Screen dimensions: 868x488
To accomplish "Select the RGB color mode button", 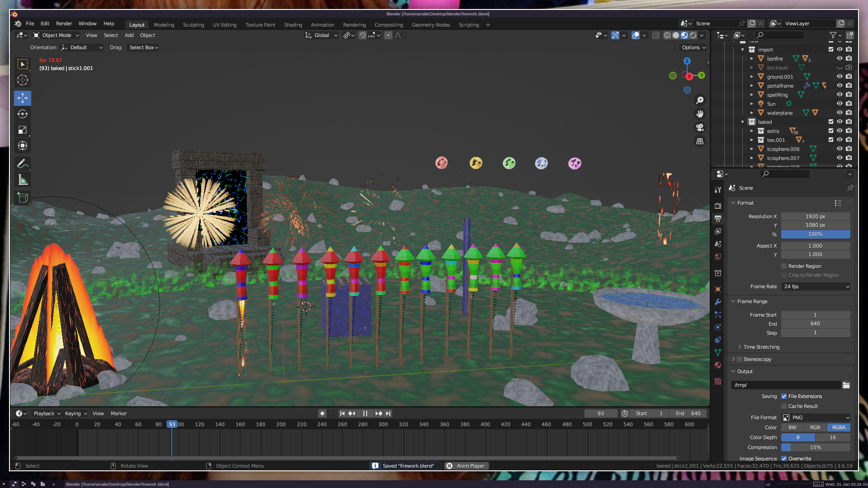I will click(815, 427).
